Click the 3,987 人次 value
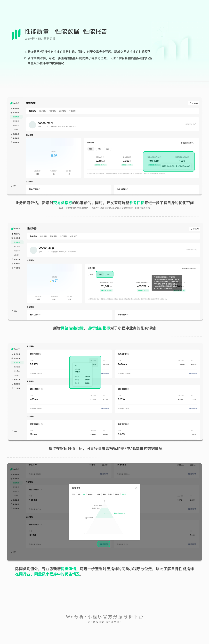Image resolution: width=209 pixels, height=644 pixels. tap(100, 161)
